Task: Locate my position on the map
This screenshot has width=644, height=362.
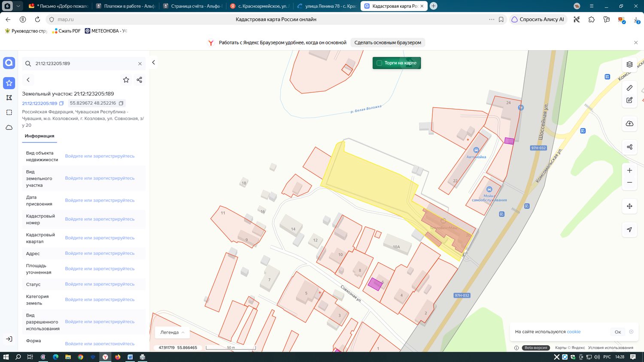Action: pos(629,229)
